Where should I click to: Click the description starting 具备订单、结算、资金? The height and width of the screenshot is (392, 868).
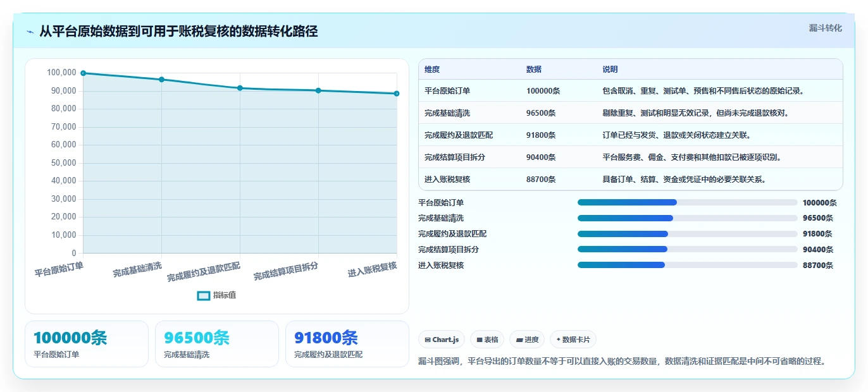(x=685, y=180)
